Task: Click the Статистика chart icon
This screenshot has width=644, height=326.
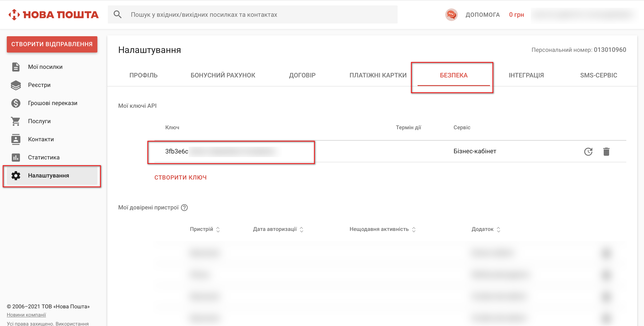Action: click(16, 158)
